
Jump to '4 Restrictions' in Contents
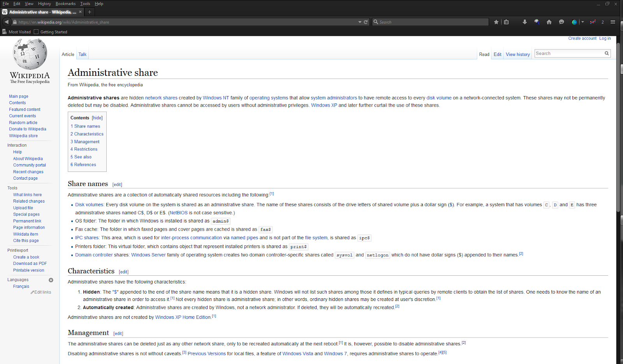[84, 149]
